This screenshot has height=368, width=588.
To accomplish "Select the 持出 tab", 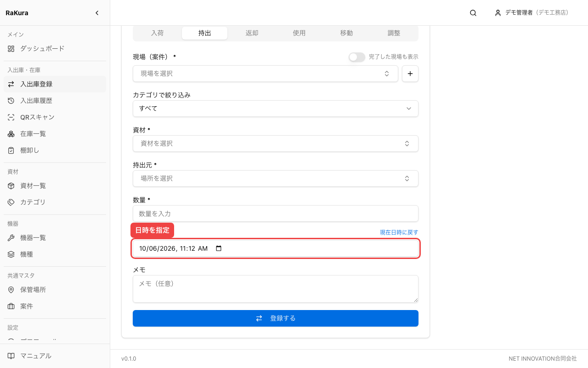I will pyautogui.click(x=205, y=33).
